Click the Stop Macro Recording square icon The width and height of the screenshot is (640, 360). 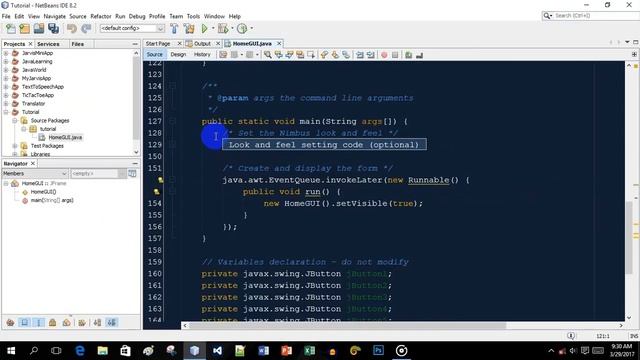(x=395, y=55)
